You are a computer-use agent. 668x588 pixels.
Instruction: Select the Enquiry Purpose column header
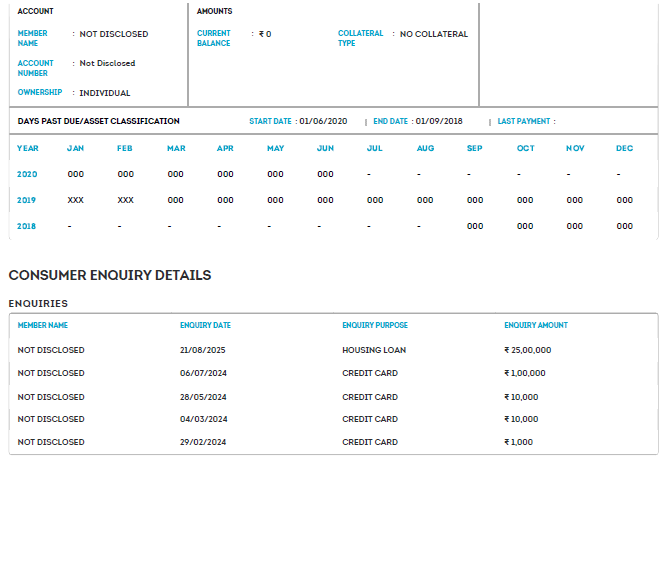click(375, 325)
